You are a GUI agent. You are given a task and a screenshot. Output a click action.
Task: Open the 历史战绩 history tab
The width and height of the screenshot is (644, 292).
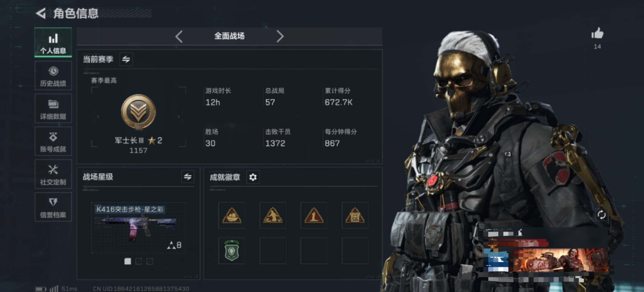(53, 76)
